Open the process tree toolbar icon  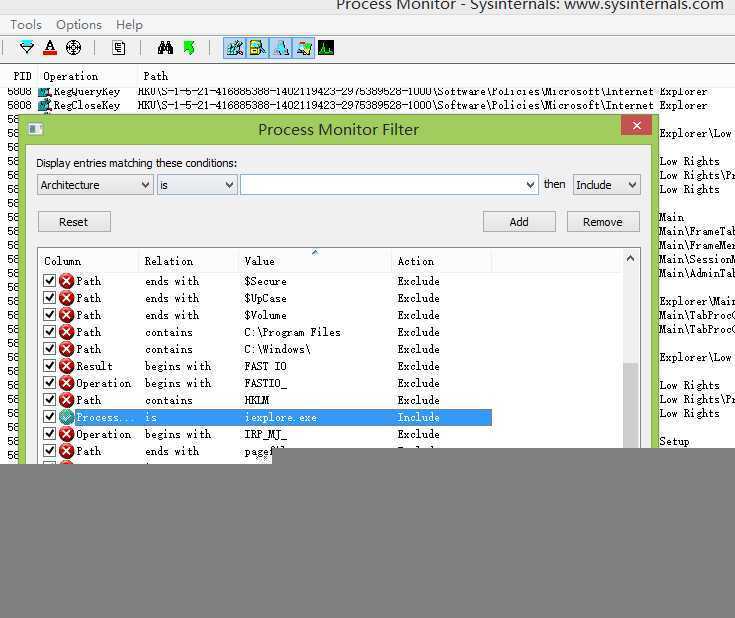click(119, 48)
